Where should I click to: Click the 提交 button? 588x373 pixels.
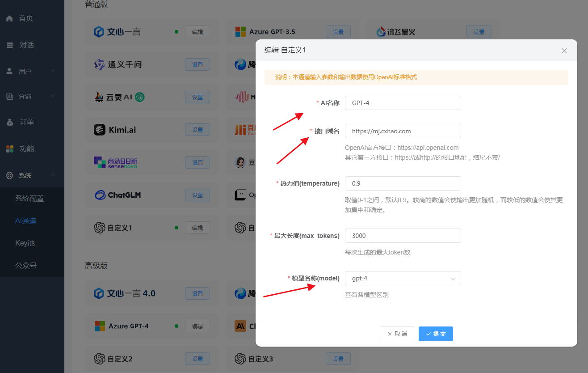click(436, 334)
